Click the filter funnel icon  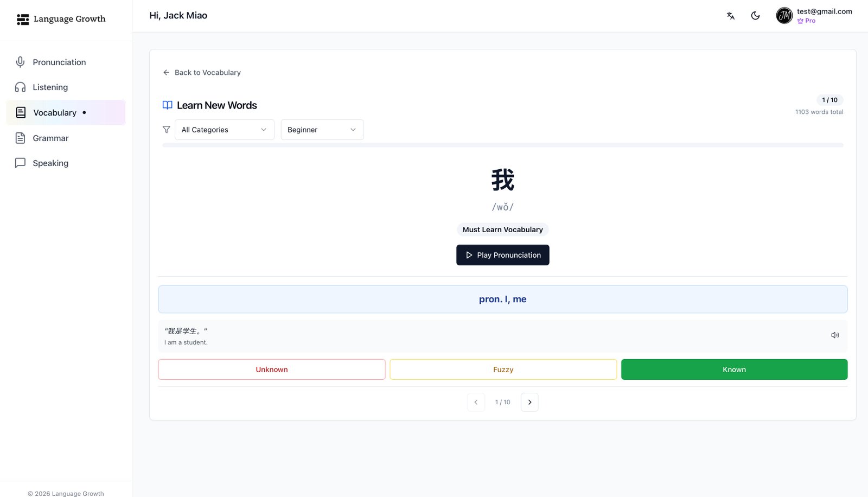[167, 130]
